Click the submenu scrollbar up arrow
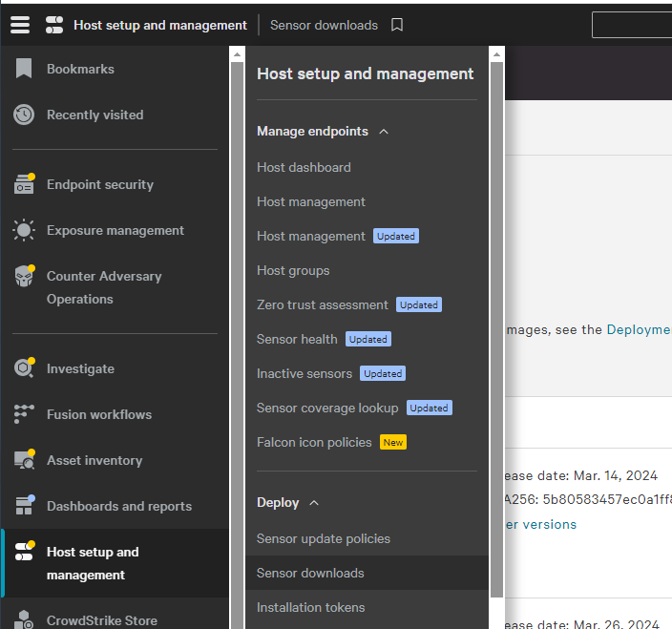Image resolution: width=672 pixels, height=629 pixels. pyautogui.click(x=496, y=54)
